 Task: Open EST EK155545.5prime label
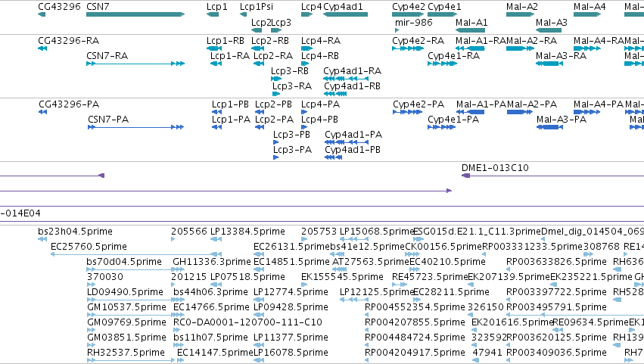coord(342,277)
